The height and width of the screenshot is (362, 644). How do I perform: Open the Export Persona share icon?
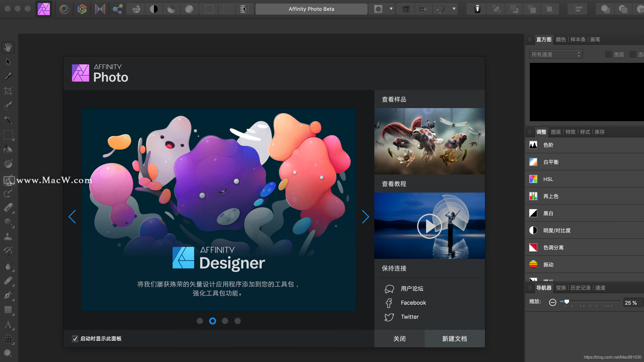117,9
